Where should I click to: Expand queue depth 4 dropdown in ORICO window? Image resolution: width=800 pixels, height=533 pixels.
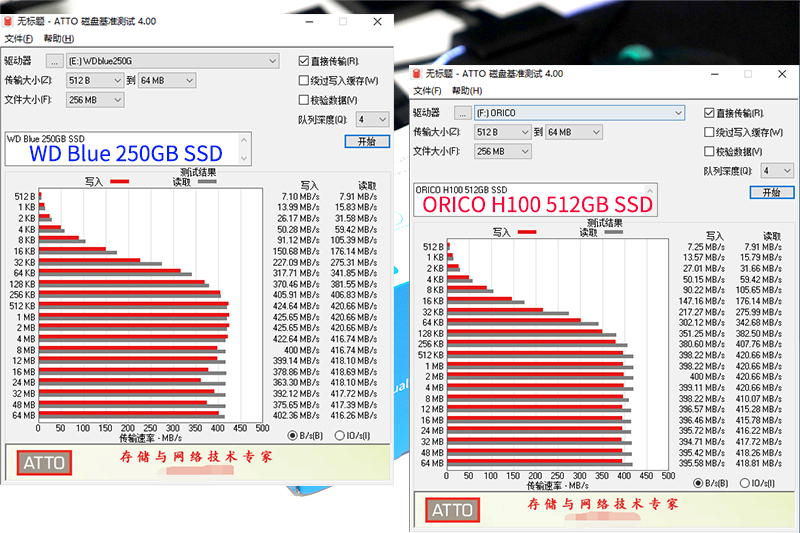pyautogui.click(x=777, y=170)
